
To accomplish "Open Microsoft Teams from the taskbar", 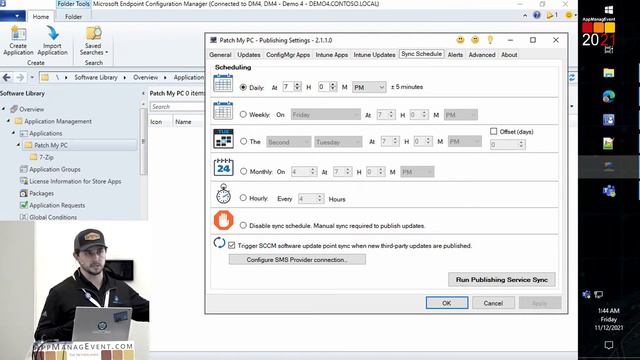I will tap(609, 191).
